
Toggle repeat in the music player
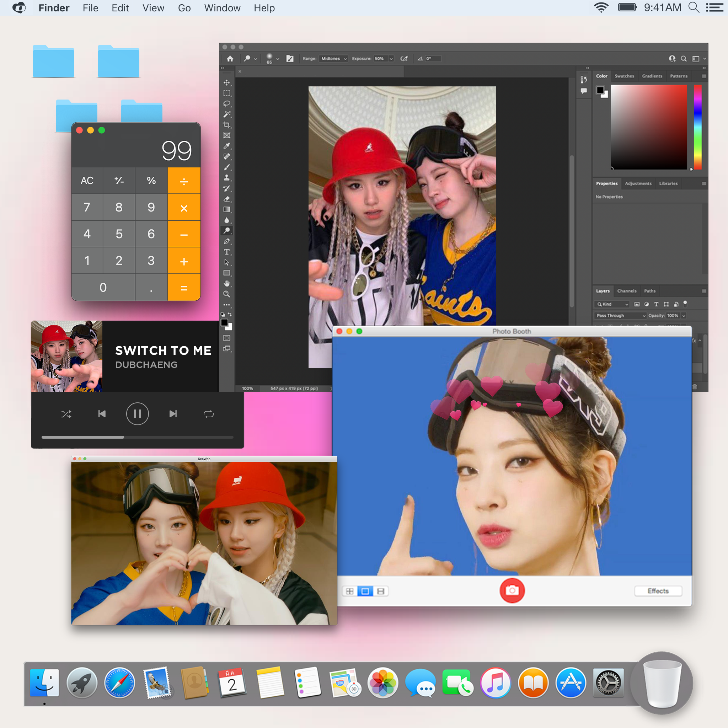click(208, 414)
